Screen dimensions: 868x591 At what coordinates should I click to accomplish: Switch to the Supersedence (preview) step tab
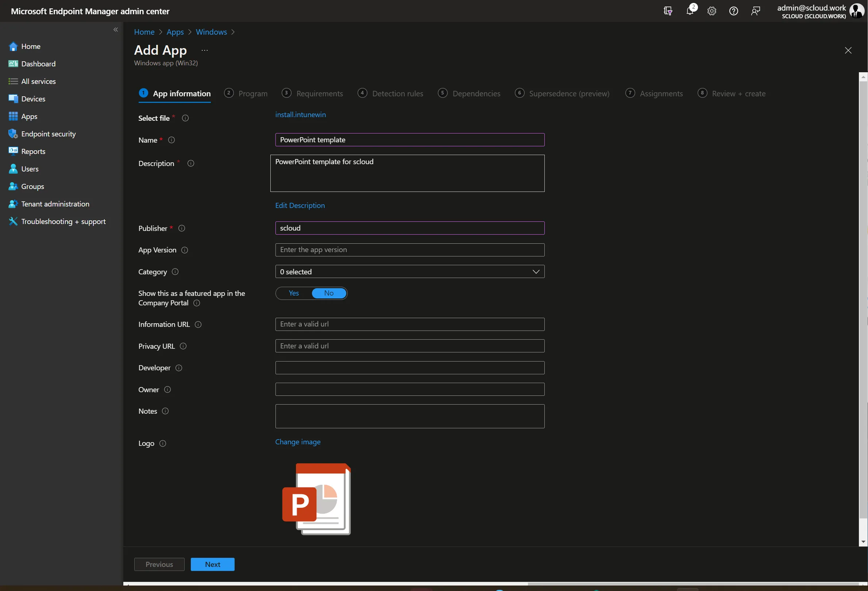point(562,94)
